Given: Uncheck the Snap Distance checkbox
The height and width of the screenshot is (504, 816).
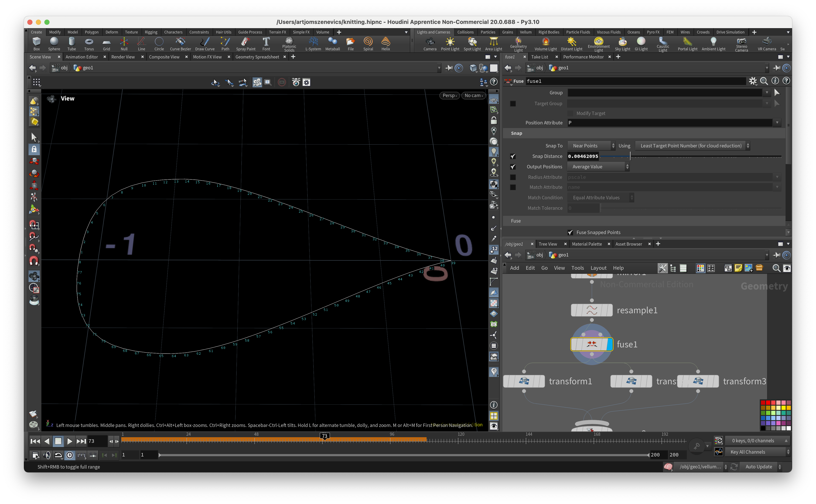Looking at the screenshot, I should coord(513,156).
